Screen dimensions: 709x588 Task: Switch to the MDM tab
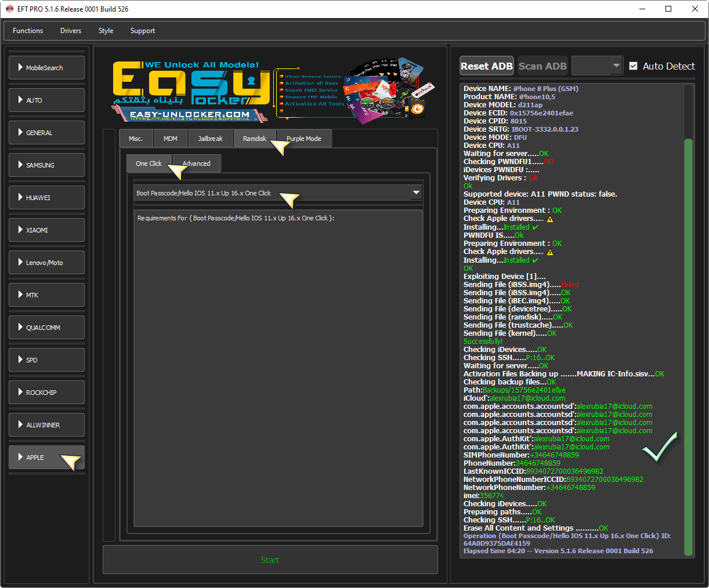click(x=171, y=139)
